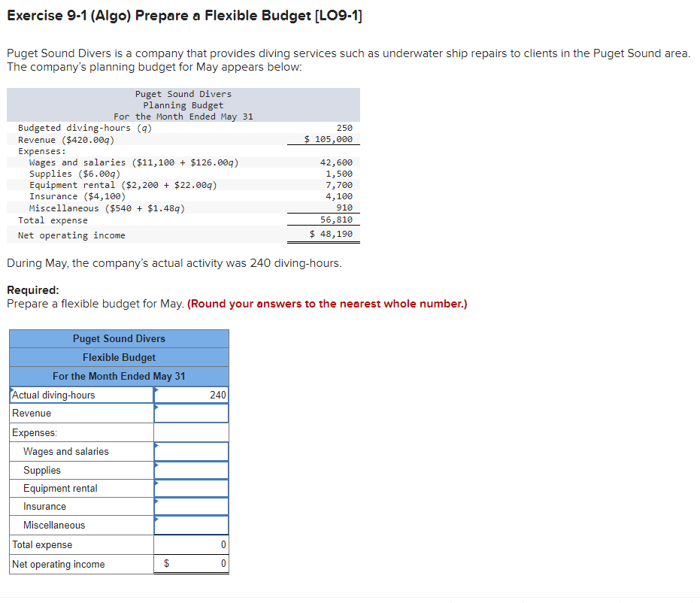The height and width of the screenshot is (603, 700).
Task: Click the Total expense label in flexible budget
Action: click(x=42, y=545)
